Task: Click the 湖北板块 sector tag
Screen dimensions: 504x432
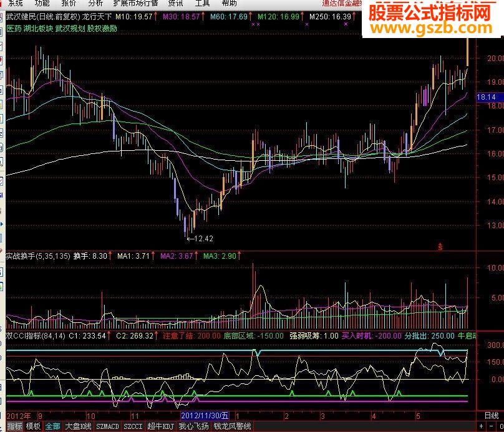Action: (x=38, y=28)
